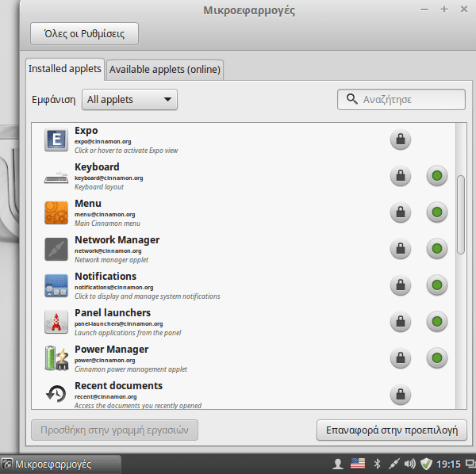The width and height of the screenshot is (476, 474).
Task: Select the Panel launchers name text
Action: (113, 312)
